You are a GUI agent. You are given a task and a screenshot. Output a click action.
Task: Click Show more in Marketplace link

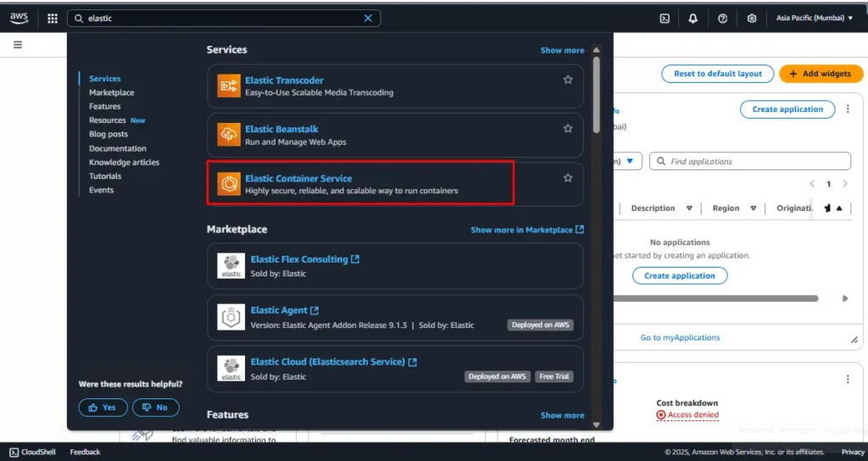pos(527,230)
